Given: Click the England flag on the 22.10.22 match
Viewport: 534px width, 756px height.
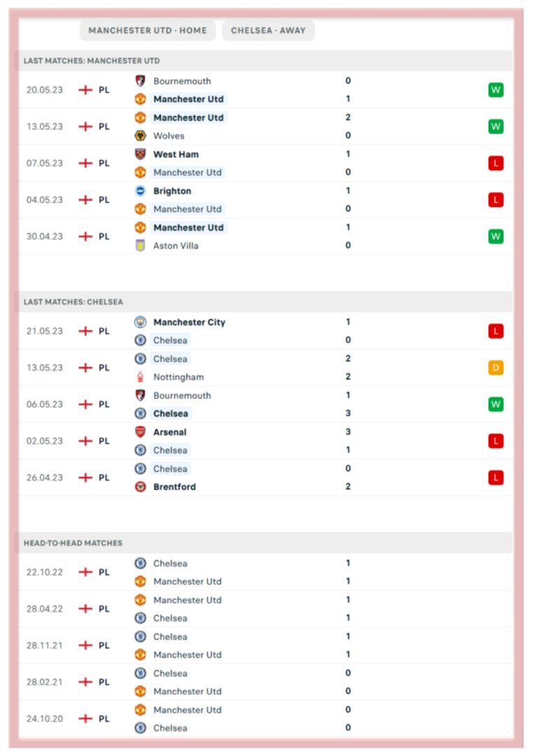Looking at the screenshot, I should (x=85, y=572).
